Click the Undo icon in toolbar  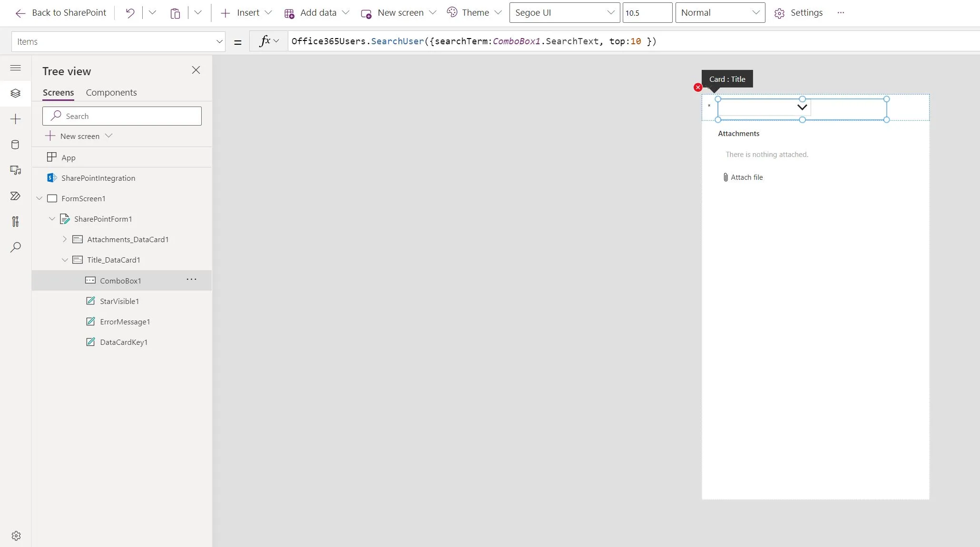point(129,13)
